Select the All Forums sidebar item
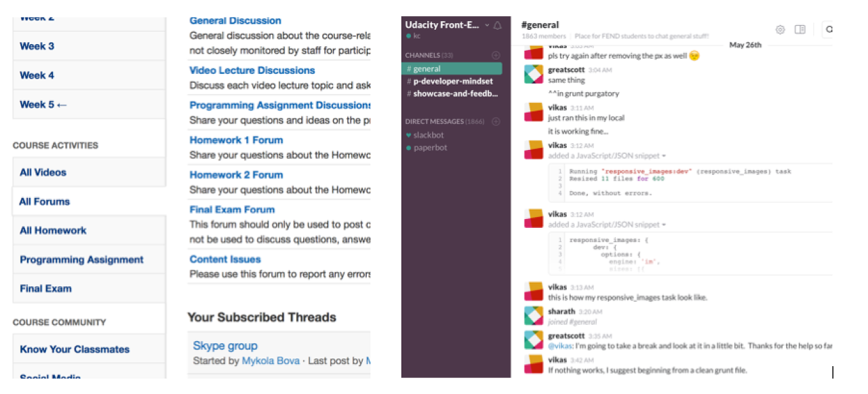The width and height of the screenshot is (868, 394). pyautogui.click(x=89, y=201)
